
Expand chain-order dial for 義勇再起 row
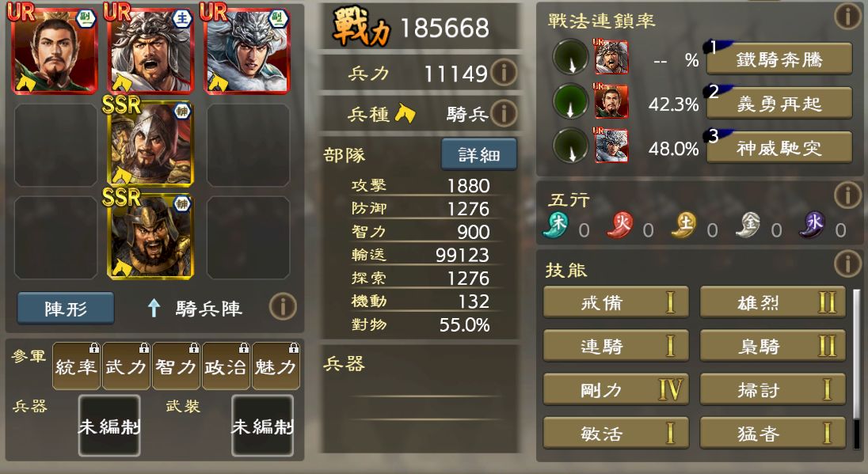point(571,101)
